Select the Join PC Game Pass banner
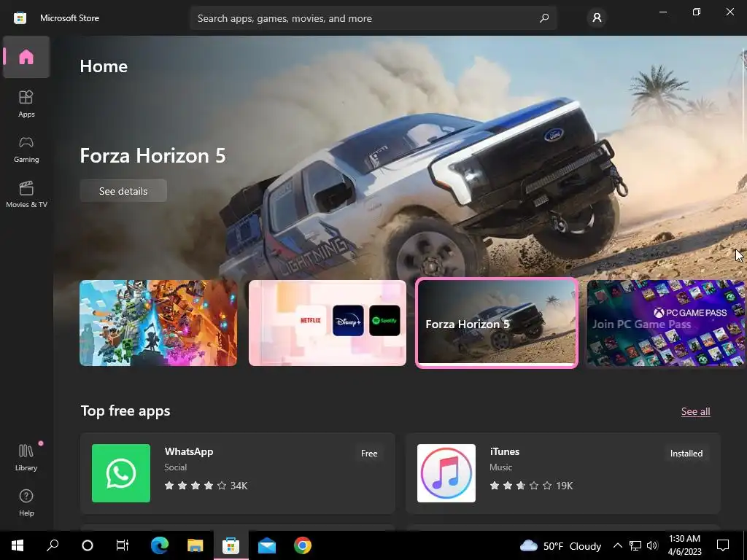 pyautogui.click(x=665, y=323)
